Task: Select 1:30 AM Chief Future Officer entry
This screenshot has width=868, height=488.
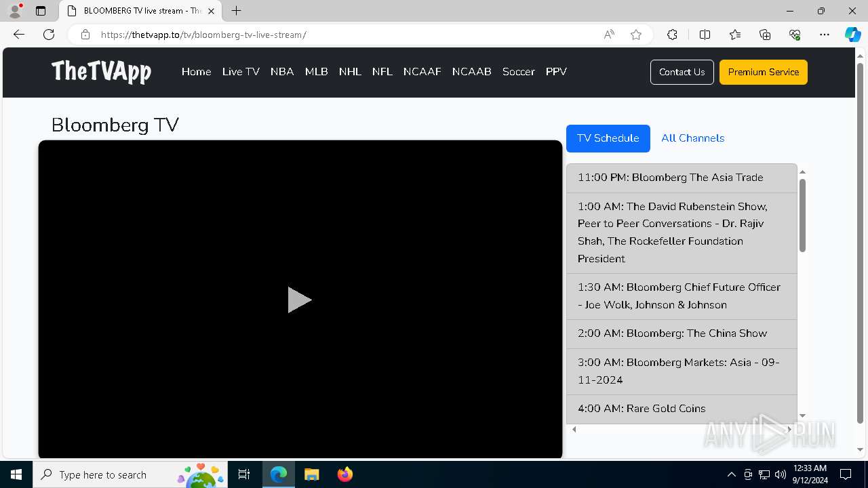Action: pyautogui.click(x=682, y=296)
